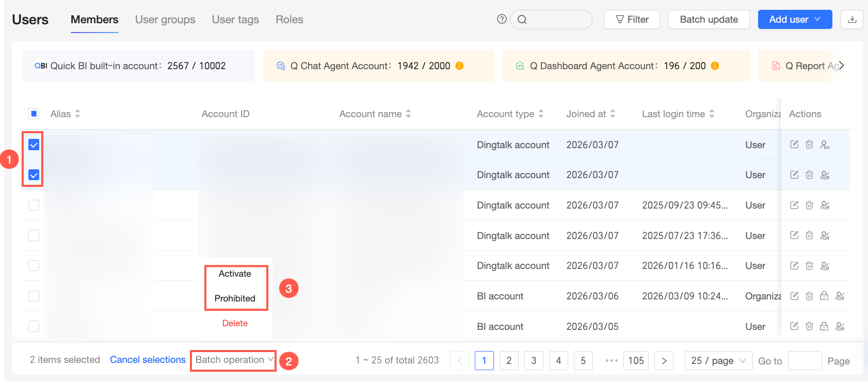Sort by Alias column arrows
Viewport: 868px width, 381px height.
(x=77, y=114)
